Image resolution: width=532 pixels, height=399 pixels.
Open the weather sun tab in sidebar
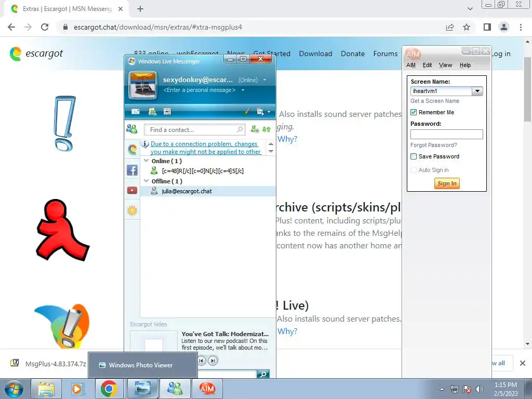click(132, 211)
